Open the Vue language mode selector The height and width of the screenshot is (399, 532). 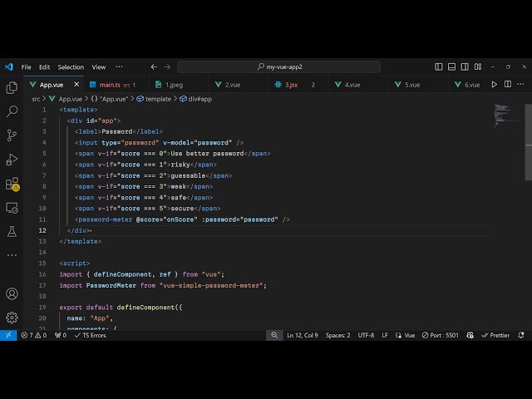[x=405, y=335]
